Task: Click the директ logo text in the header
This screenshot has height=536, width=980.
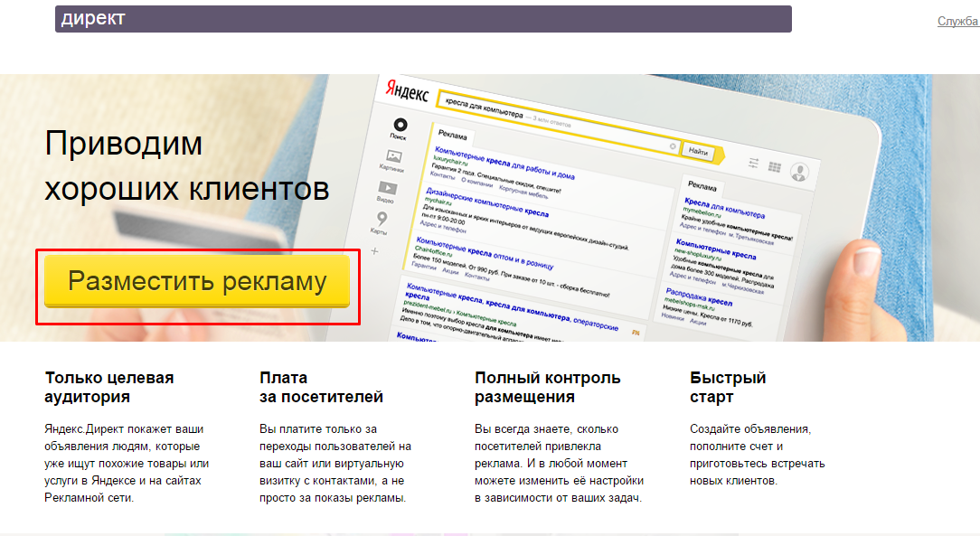Action: [x=93, y=19]
